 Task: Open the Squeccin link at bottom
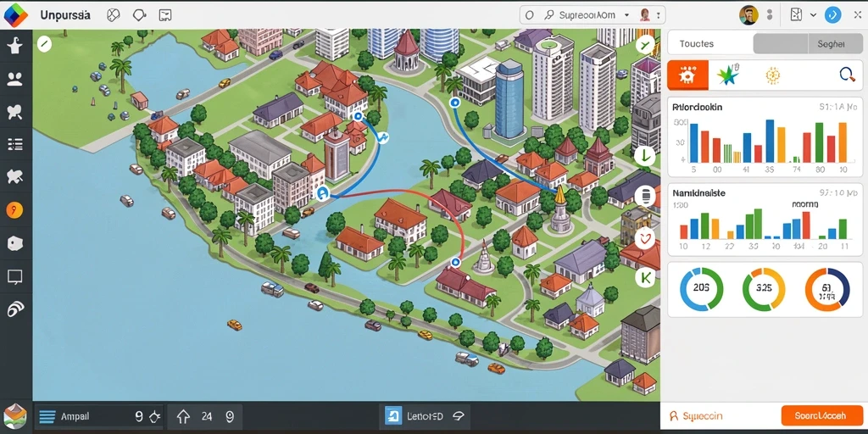[696, 415]
